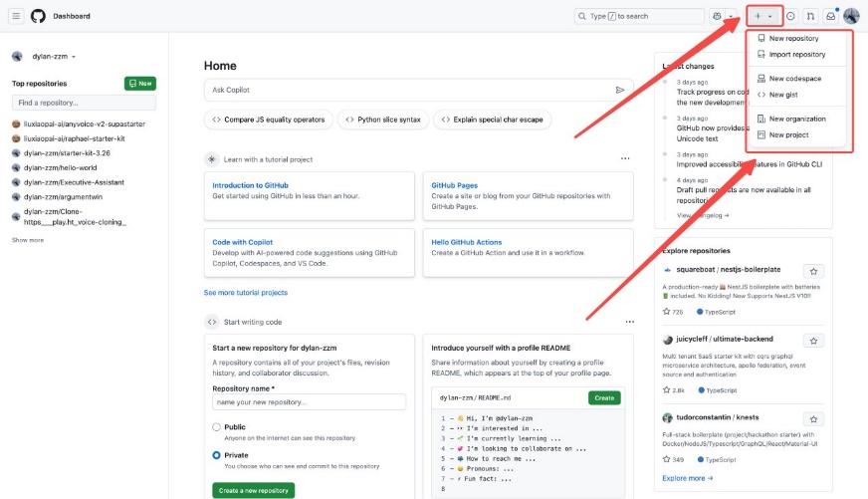
Task: Click the user profile avatar in header
Action: (851, 16)
